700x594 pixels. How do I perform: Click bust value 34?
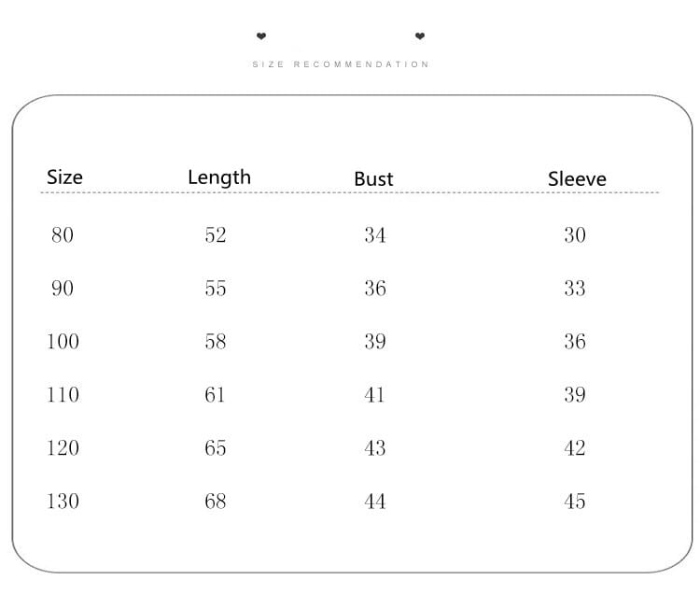375,234
